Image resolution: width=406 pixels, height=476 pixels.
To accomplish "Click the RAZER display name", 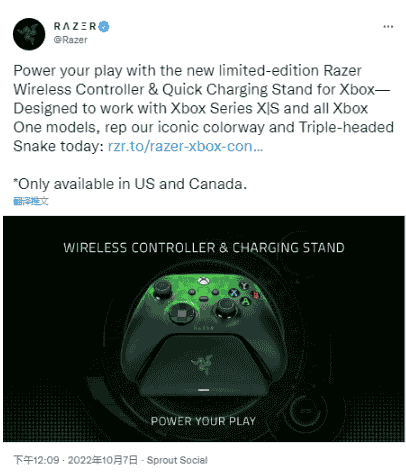I will (75, 26).
